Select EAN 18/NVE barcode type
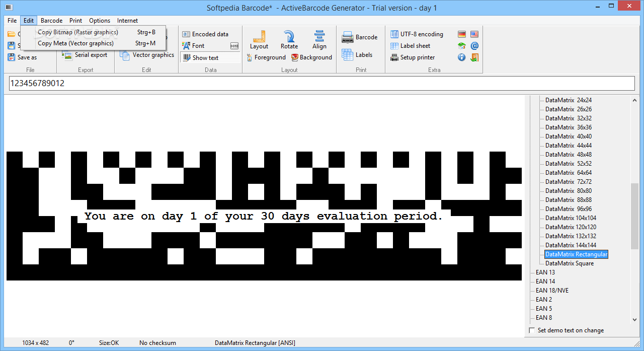644x351 pixels. tap(552, 291)
